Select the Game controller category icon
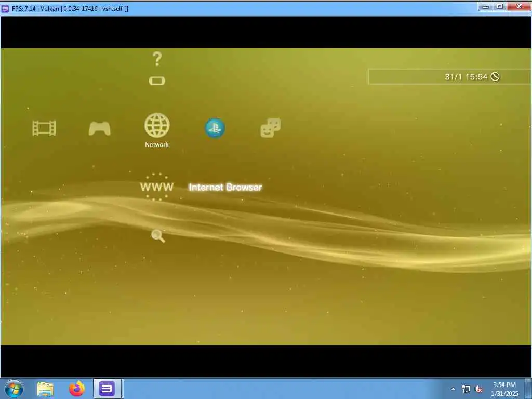 click(x=99, y=129)
